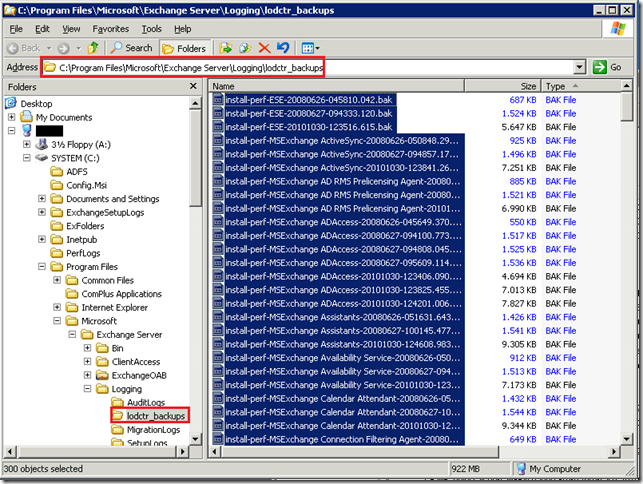Viewport: 643px width, 484px height.
Task: Open the Forward history dropdown arrow
Action: (x=79, y=48)
